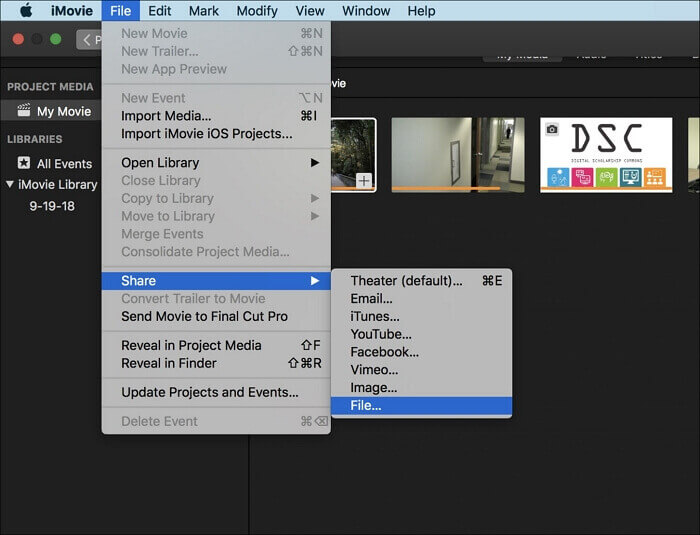Viewport: 700px width, 535px height.
Task: Click Update Projects and Events…
Action: tap(209, 392)
